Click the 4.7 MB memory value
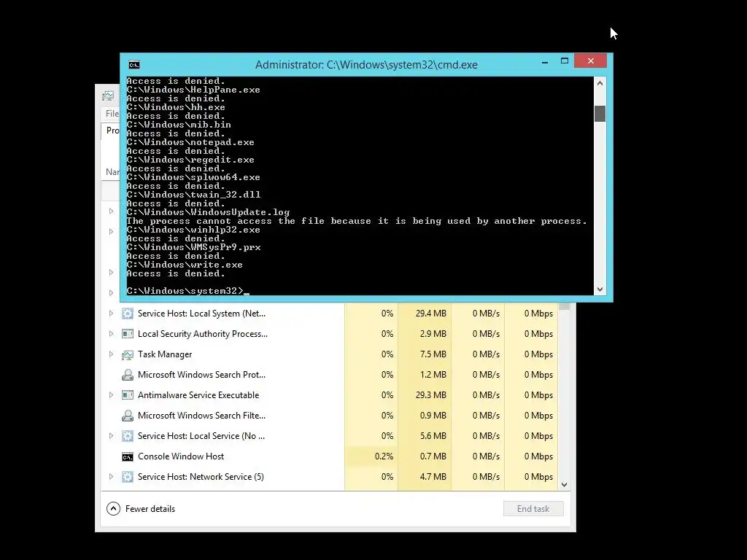The image size is (747, 560). point(433,477)
